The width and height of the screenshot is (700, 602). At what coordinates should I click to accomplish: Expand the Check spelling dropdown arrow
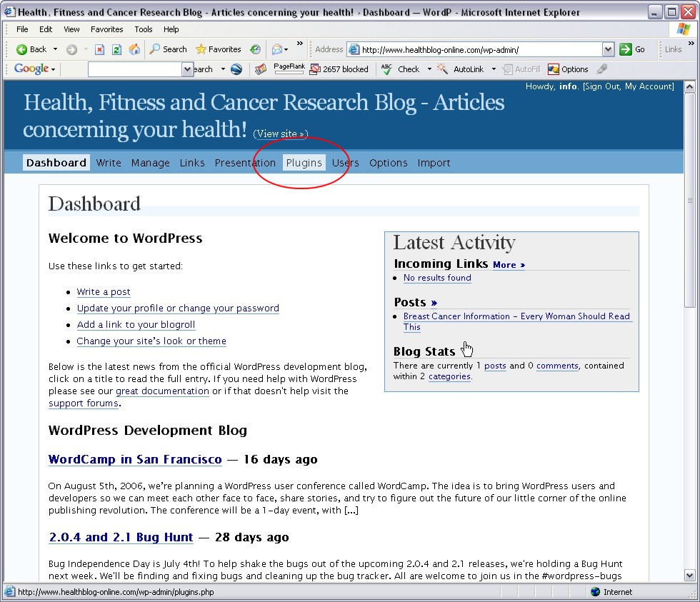coord(429,69)
